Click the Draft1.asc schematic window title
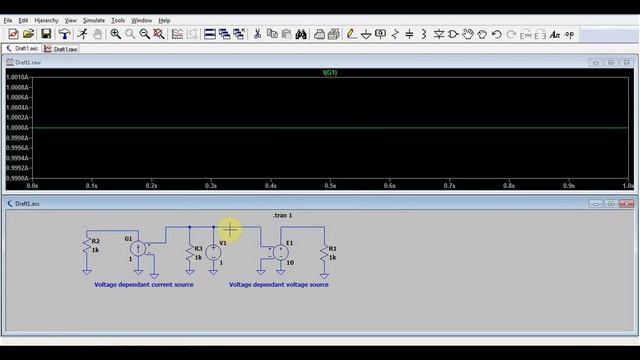The image size is (640, 360). pos(27,204)
